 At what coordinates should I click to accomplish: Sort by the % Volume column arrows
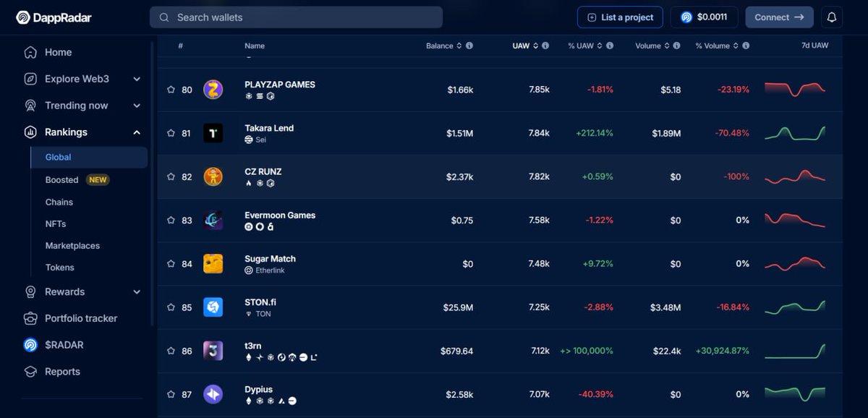click(x=736, y=46)
